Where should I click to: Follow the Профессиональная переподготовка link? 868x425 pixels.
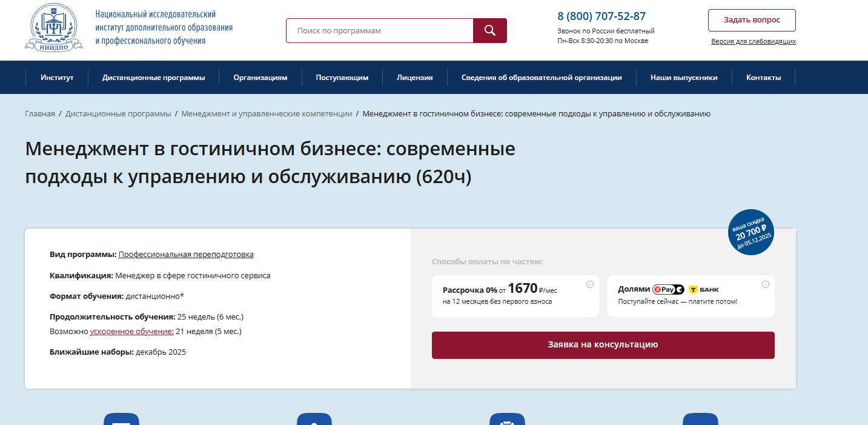pos(186,255)
